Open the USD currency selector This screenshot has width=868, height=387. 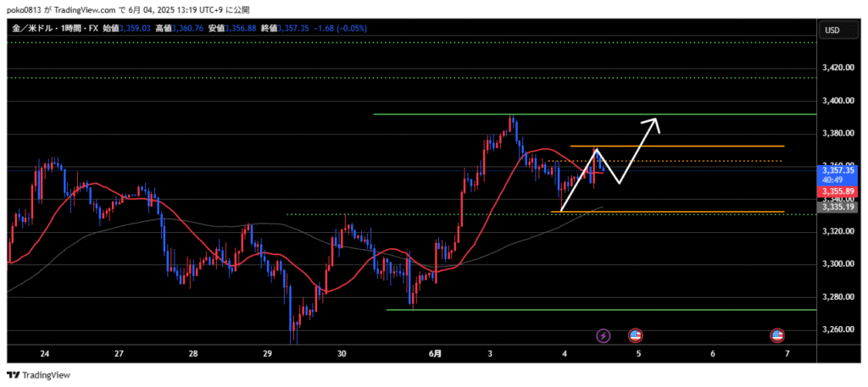tap(832, 30)
